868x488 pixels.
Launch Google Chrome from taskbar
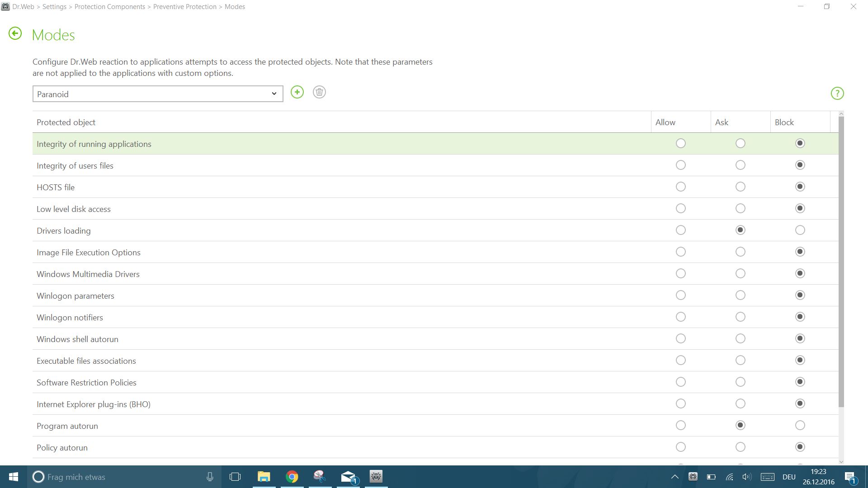pos(292,477)
